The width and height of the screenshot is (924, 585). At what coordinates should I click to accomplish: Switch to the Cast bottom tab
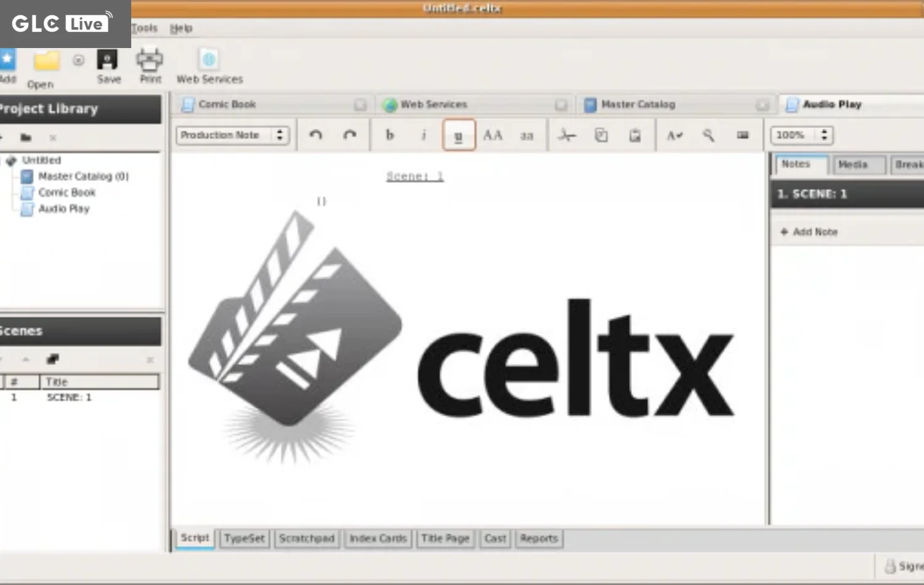(x=495, y=539)
